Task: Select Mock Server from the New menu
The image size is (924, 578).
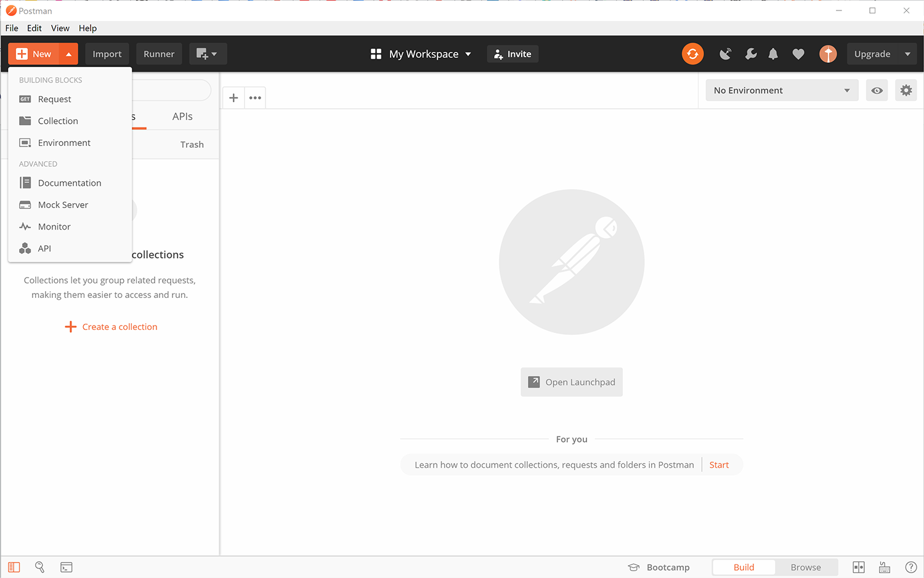Action: point(64,204)
